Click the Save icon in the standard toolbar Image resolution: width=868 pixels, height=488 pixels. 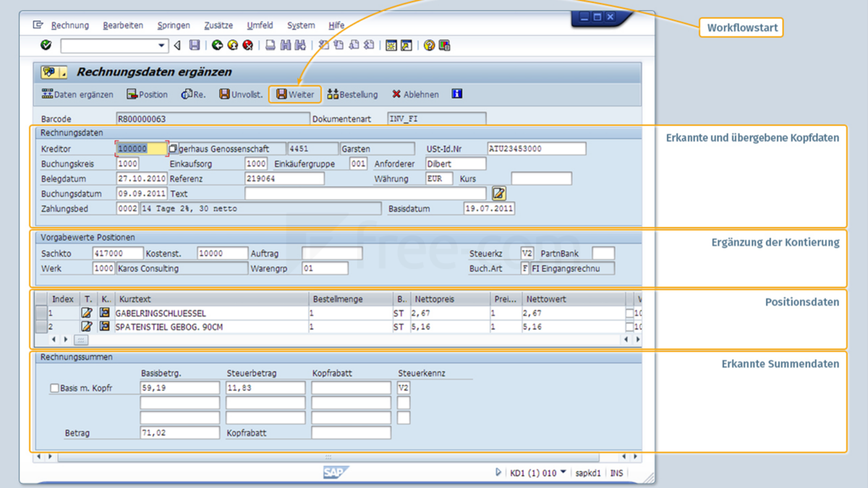(194, 45)
